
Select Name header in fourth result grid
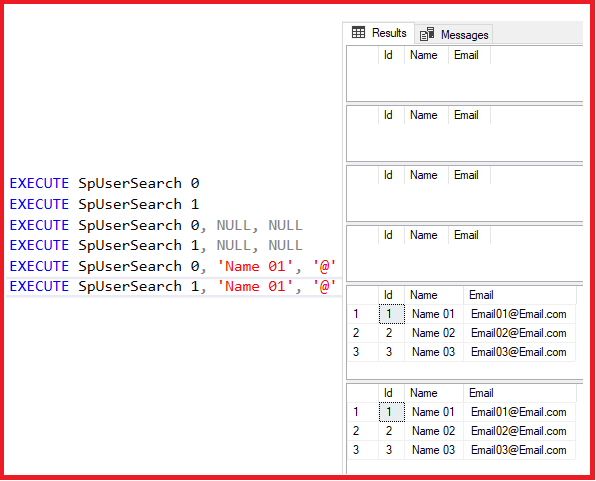(x=426, y=235)
